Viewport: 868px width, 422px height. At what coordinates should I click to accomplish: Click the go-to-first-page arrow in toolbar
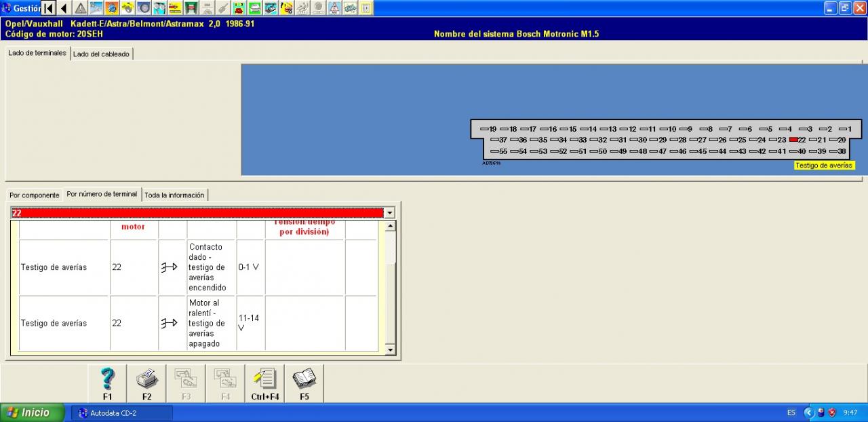coord(49,8)
